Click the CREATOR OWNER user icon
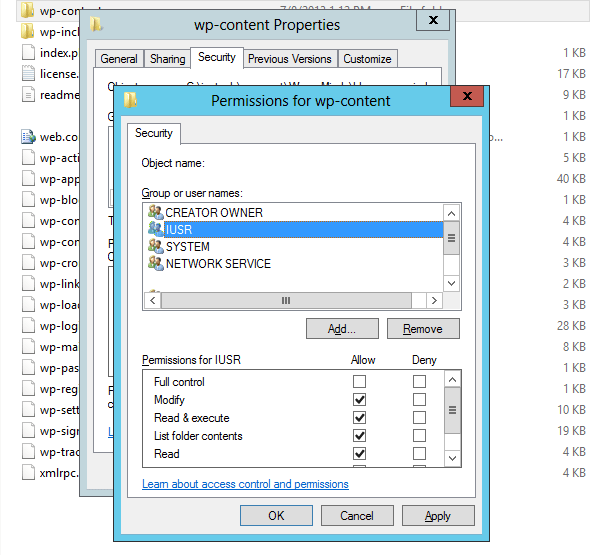 pyautogui.click(x=156, y=212)
